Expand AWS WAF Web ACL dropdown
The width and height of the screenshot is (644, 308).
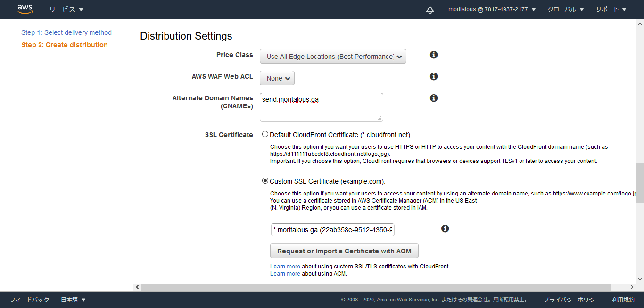click(x=277, y=78)
